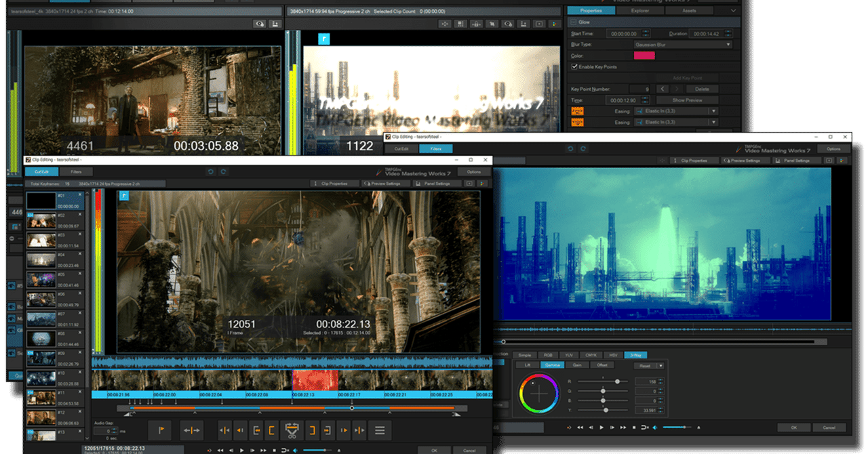Open Clip Properties in Cut Edit window
Viewport: 868px width, 454px height.
335,184
